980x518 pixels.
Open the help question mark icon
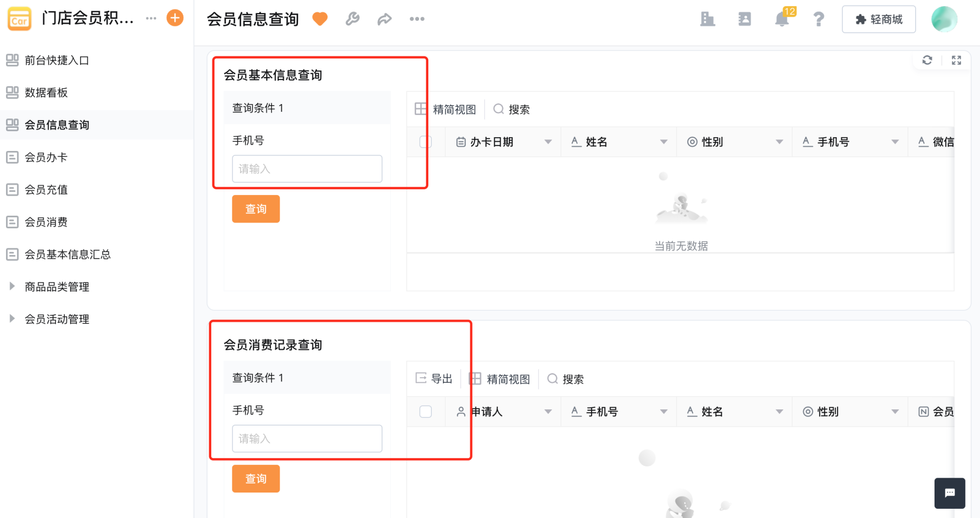[x=818, y=19]
